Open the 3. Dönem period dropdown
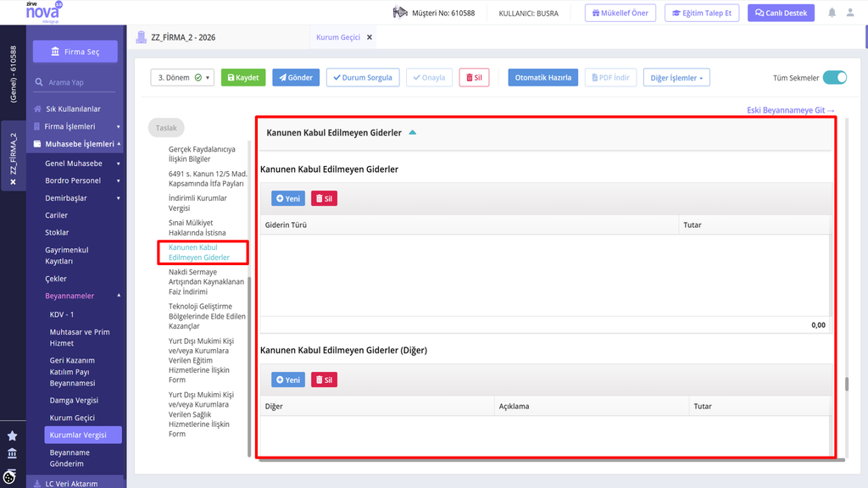This screenshot has height=488, width=868. coord(182,77)
